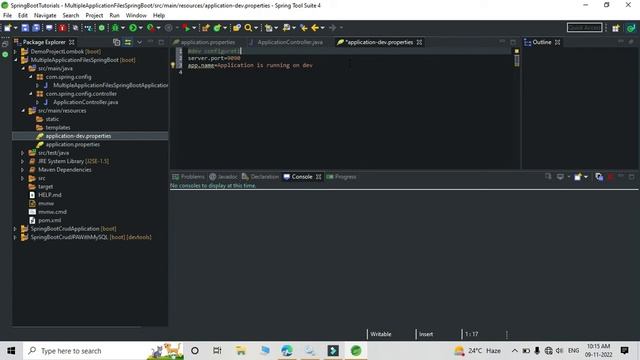Click the lightbulb warning marker in editor gutter
Screen dimensions: 640x360
173,65
